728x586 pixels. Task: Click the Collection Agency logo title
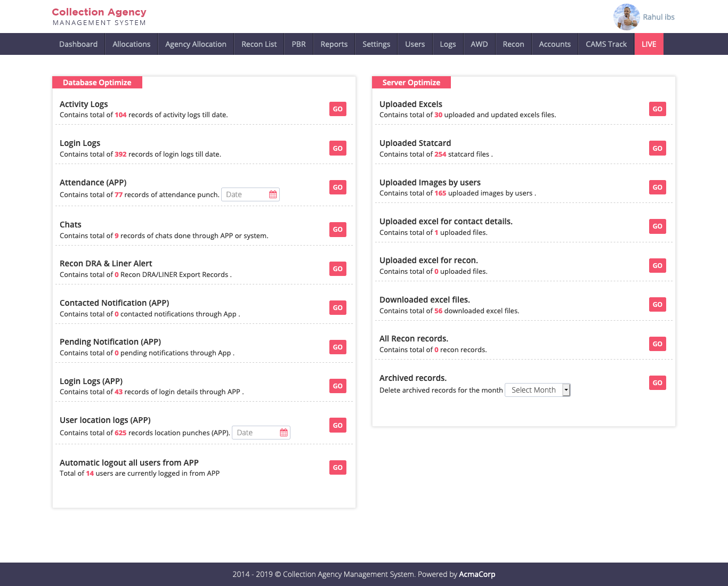tap(99, 12)
